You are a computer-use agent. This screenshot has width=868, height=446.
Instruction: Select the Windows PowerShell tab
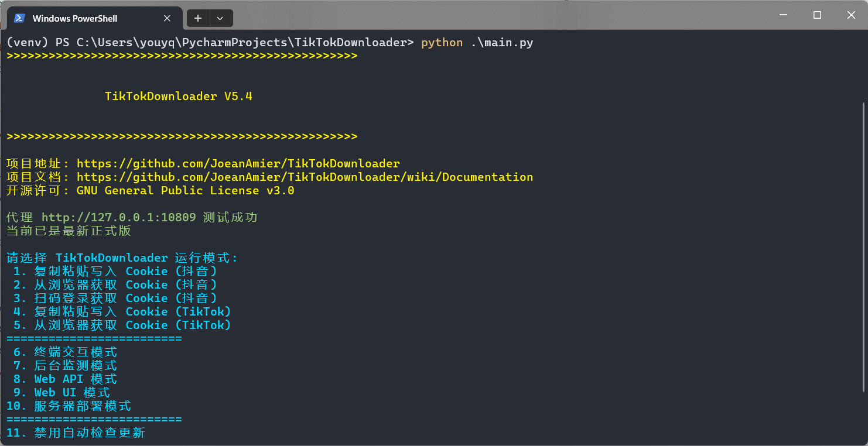[x=94, y=18]
